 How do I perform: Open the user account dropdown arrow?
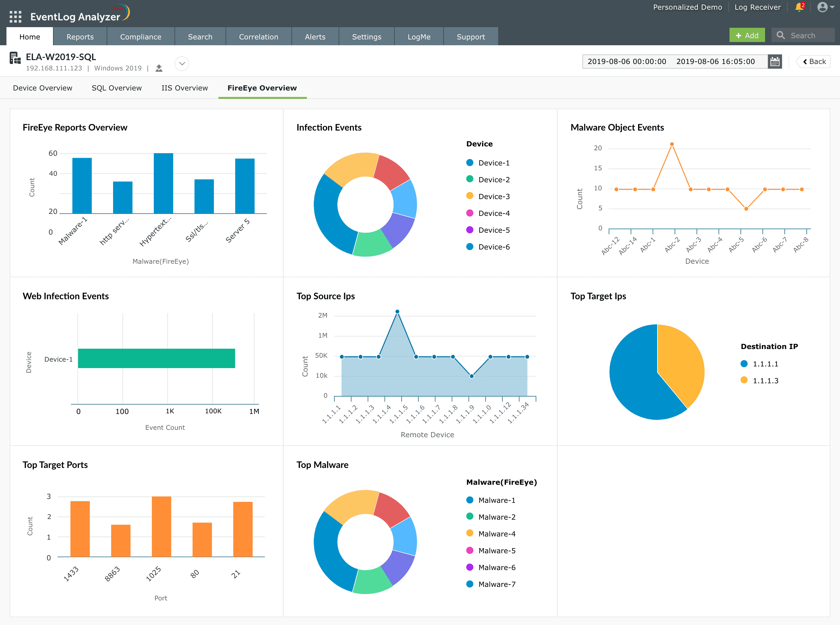pos(833,7)
